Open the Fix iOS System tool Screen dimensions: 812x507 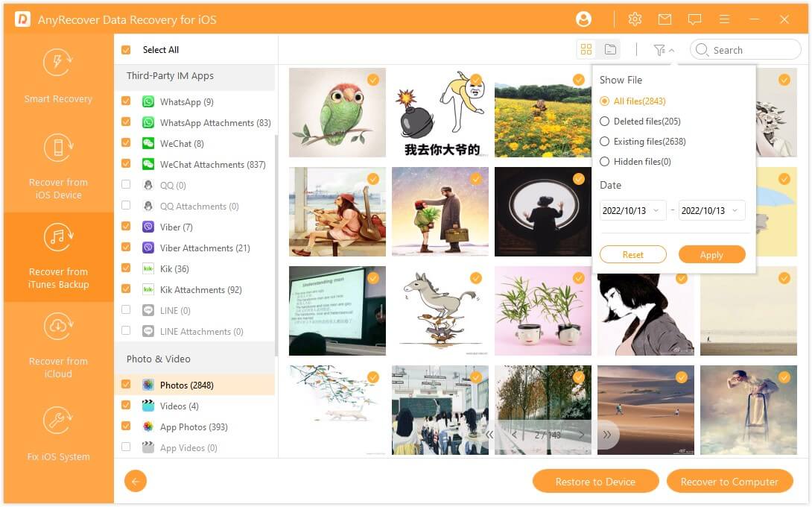pyautogui.click(x=57, y=436)
